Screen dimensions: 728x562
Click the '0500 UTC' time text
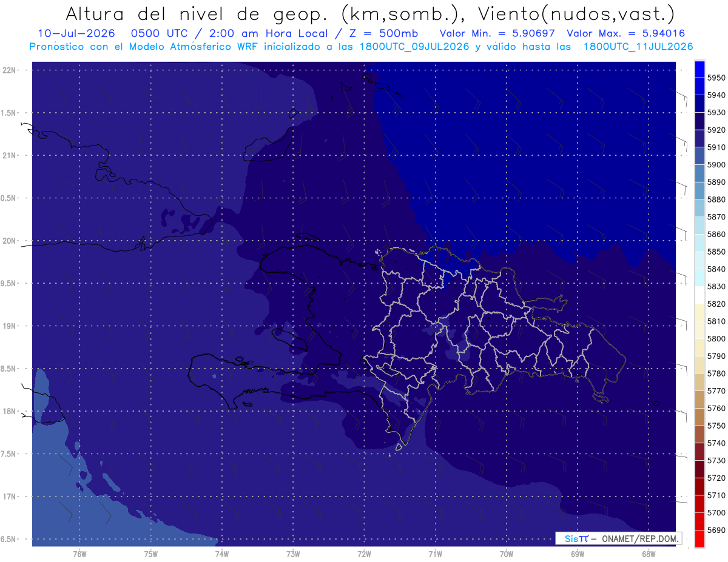tap(158, 33)
